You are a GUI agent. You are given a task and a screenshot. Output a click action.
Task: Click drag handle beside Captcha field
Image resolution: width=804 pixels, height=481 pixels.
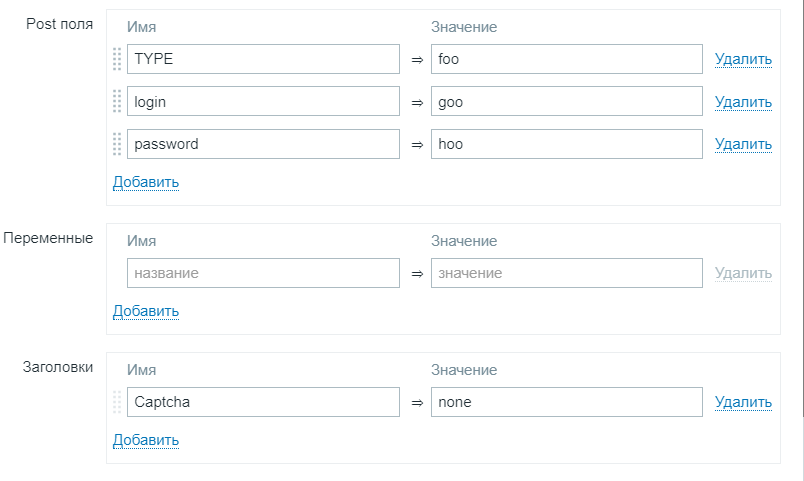click(x=117, y=402)
